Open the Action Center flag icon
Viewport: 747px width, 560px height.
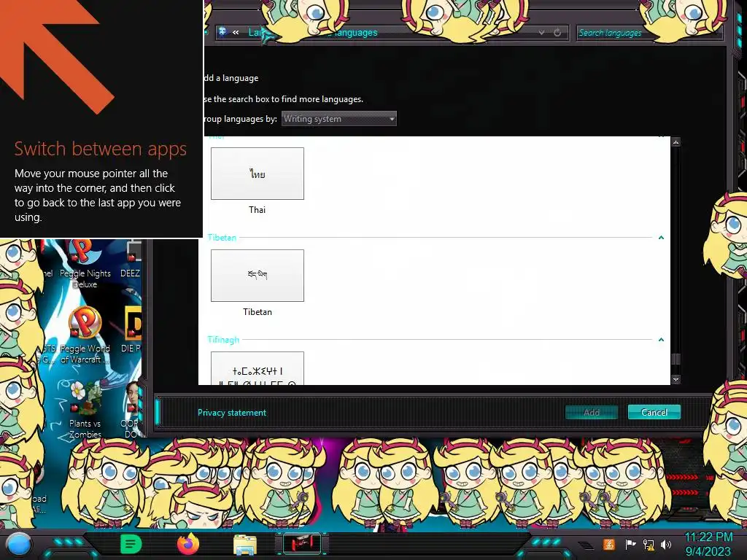click(x=630, y=544)
